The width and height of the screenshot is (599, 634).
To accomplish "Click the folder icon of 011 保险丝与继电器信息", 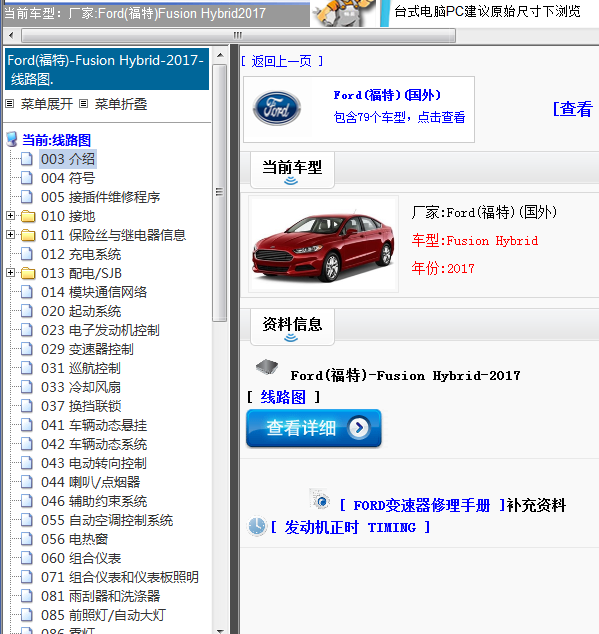I will tap(28, 235).
